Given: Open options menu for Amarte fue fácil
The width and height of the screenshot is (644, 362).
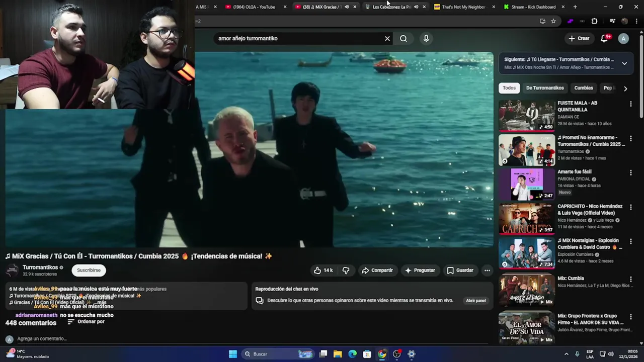Looking at the screenshot, I should [x=630, y=173].
